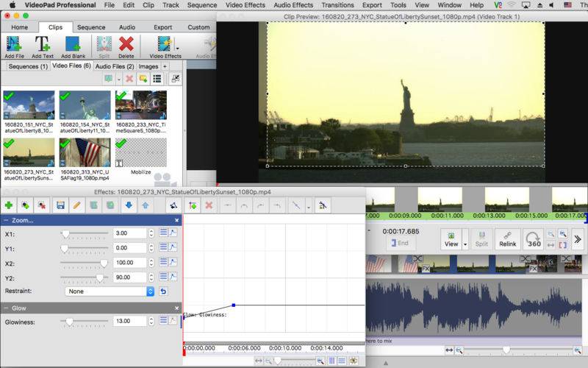
Task: Remove the Glow effect with its X
Action: [176, 308]
